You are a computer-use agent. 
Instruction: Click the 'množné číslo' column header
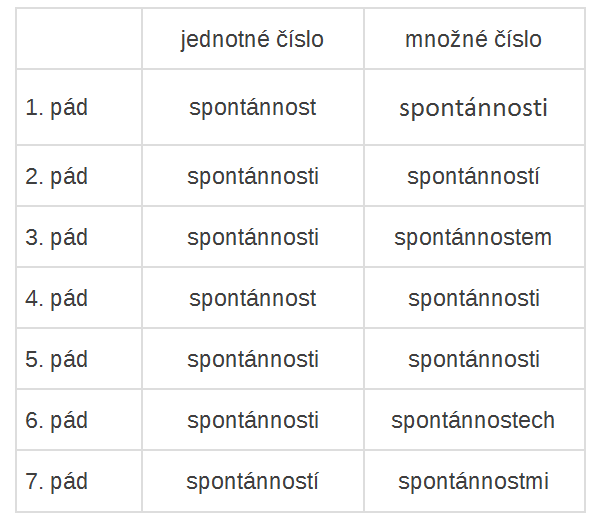473,39
